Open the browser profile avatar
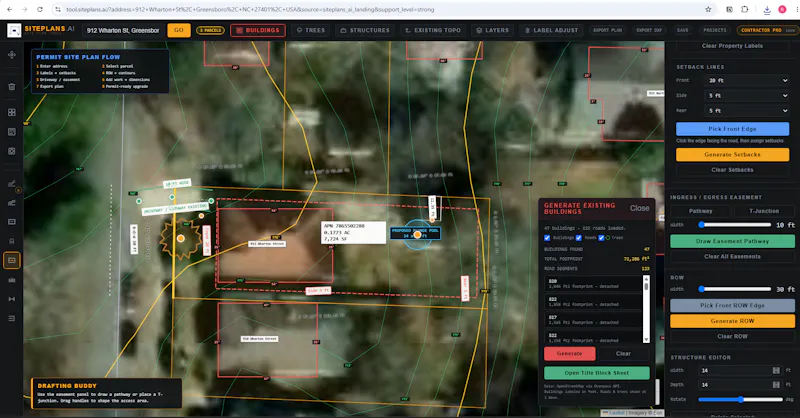Image resolution: width=800 pixels, height=418 pixels. click(782, 9)
